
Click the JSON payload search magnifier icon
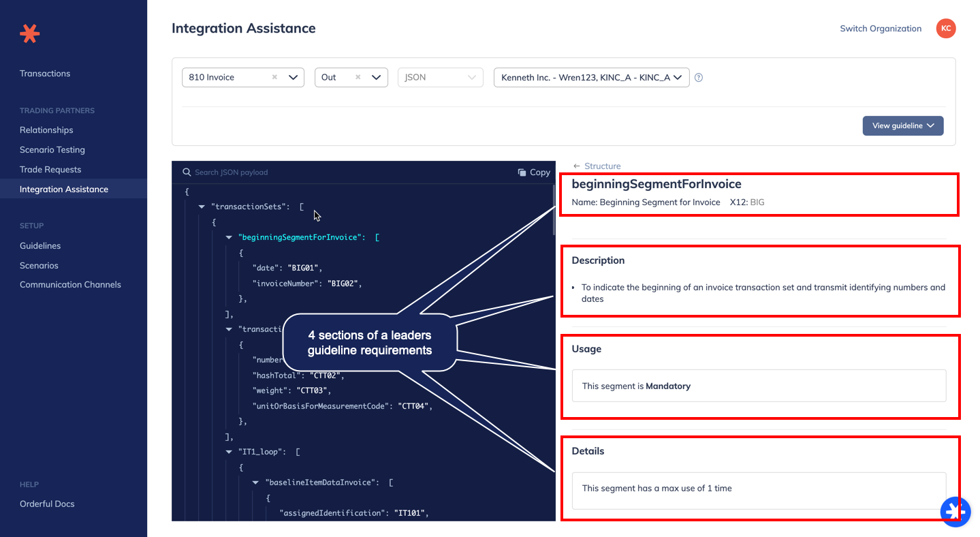click(x=186, y=172)
